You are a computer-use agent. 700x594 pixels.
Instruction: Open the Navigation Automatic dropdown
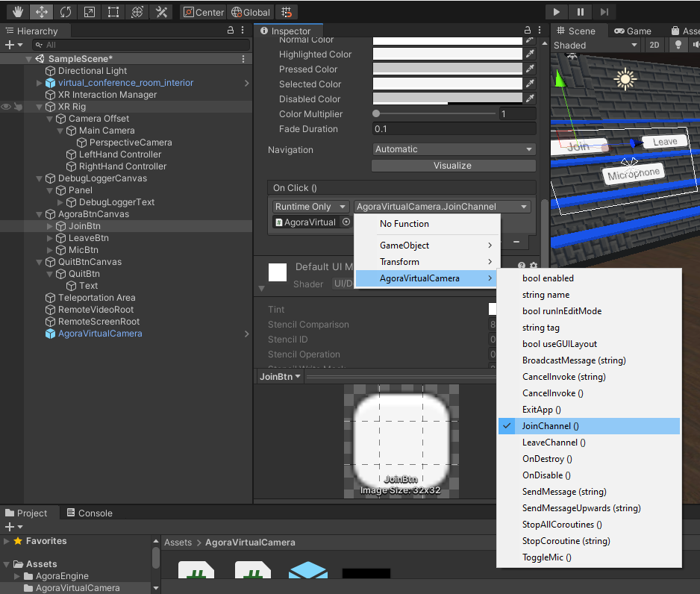tap(454, 149)
